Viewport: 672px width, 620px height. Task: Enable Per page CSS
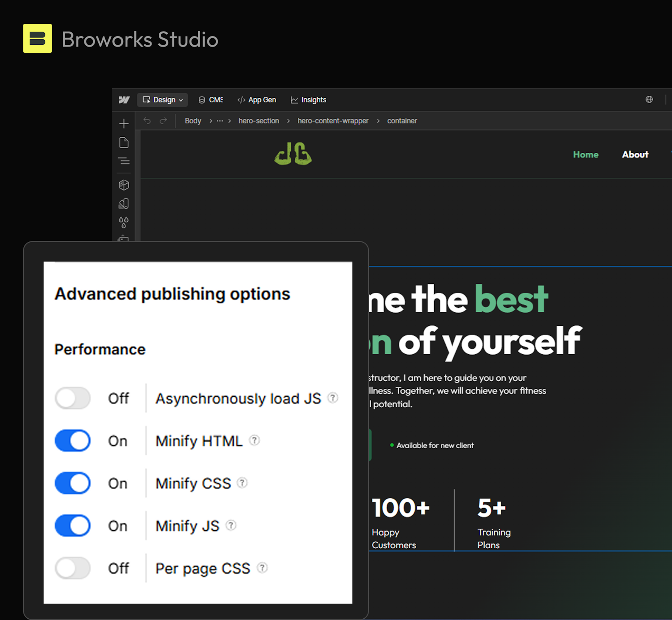[x=72, y=568]
